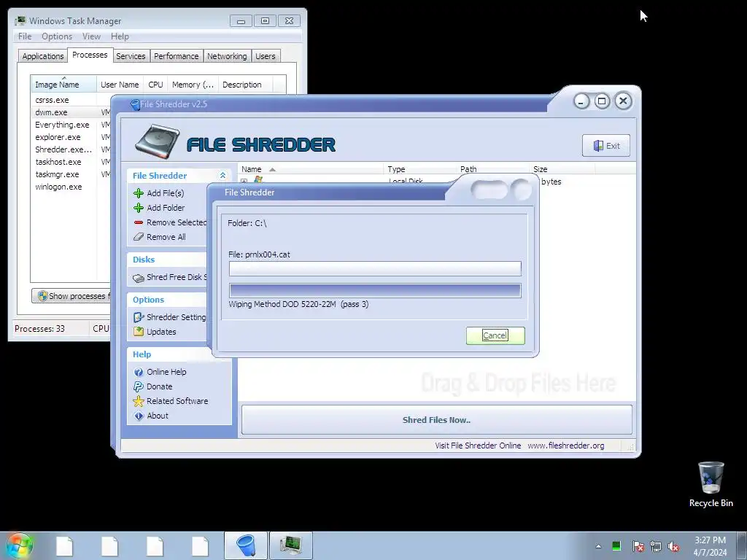
Task: Click the taskbar clock showing 3:27 PM
Action: [x=710, y=545]
